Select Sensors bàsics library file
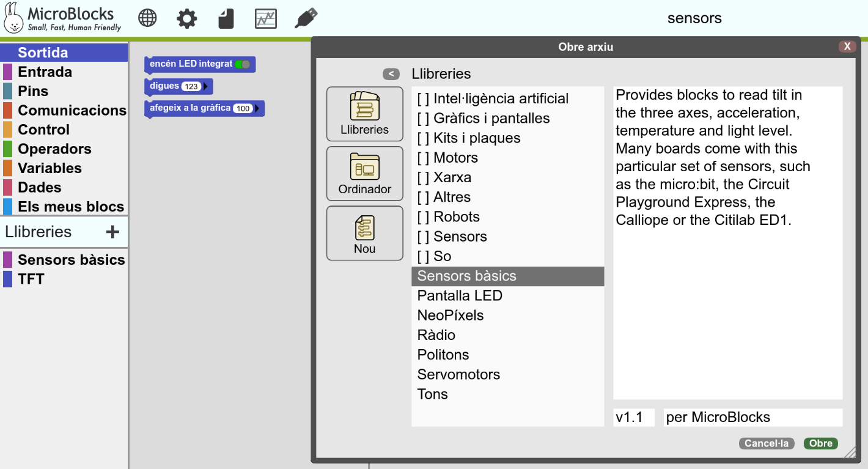 point(507,276)
